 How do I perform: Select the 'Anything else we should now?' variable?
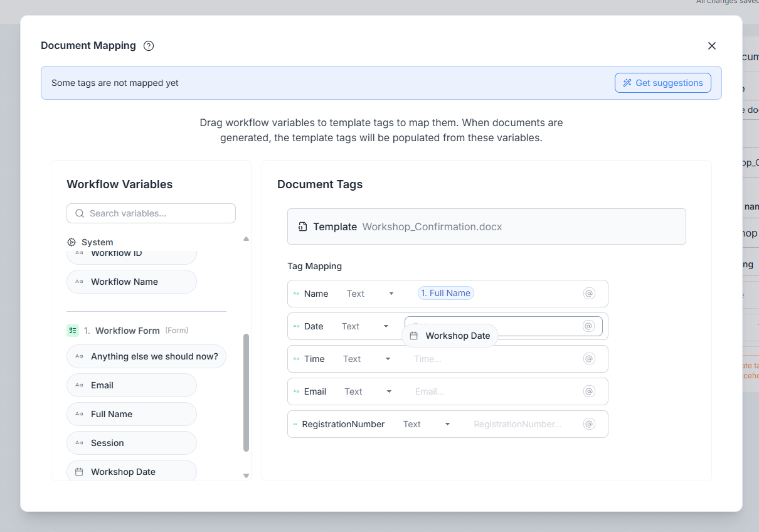[x=146, y=356]
